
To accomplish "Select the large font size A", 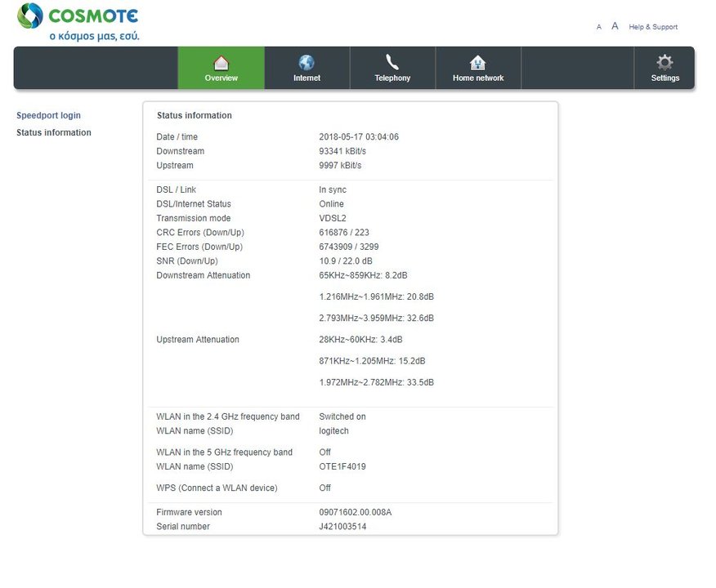I will click(x=615, y=26).
